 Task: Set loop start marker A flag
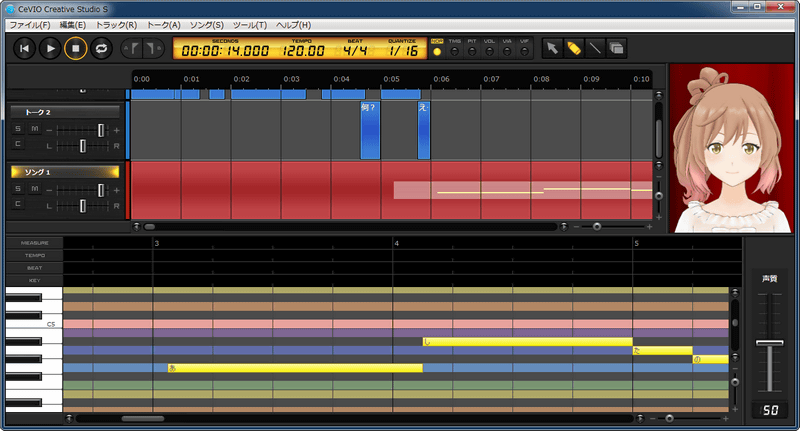click(x=132, y=48)
